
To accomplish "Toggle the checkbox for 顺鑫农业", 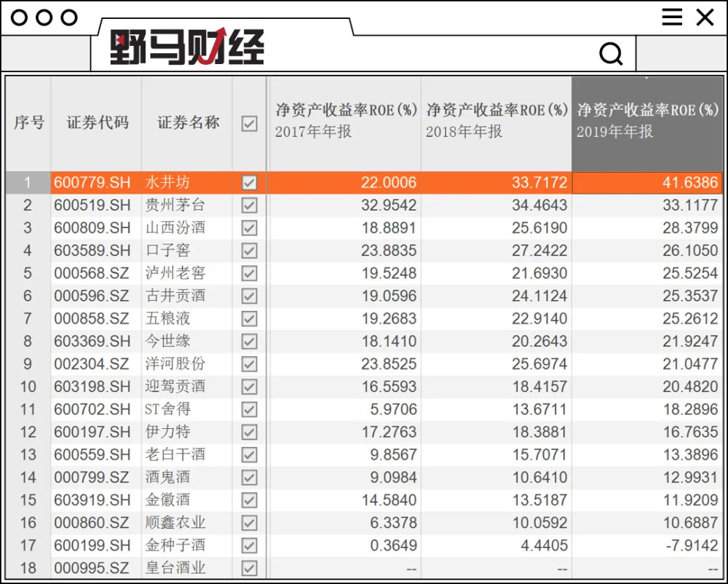I will click(249, 523).
